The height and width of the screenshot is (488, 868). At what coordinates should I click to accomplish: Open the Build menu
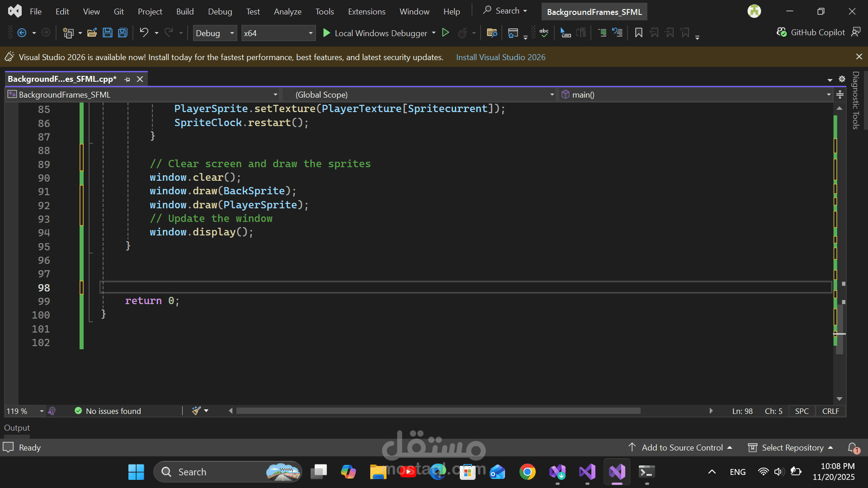click(184, 12)
